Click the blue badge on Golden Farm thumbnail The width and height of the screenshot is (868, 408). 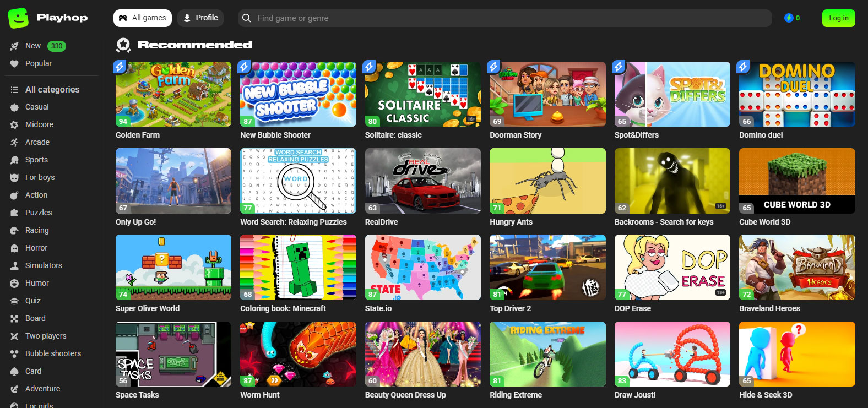120,67
